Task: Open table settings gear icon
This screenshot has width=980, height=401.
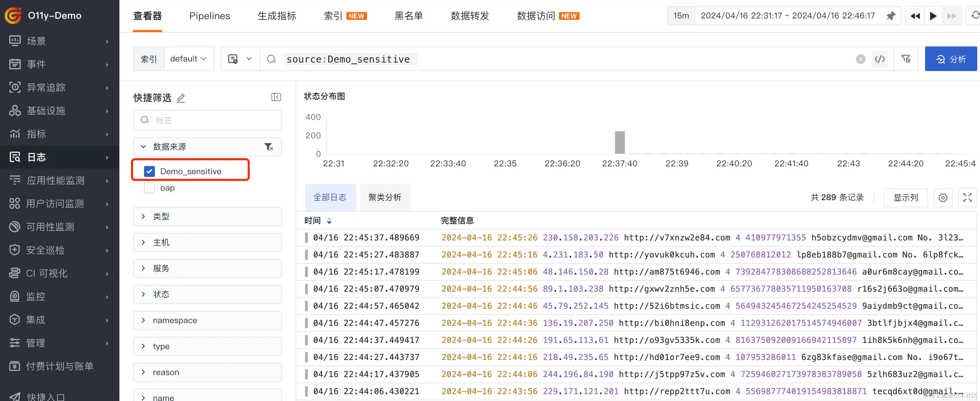Action: (x=943, y=198)
